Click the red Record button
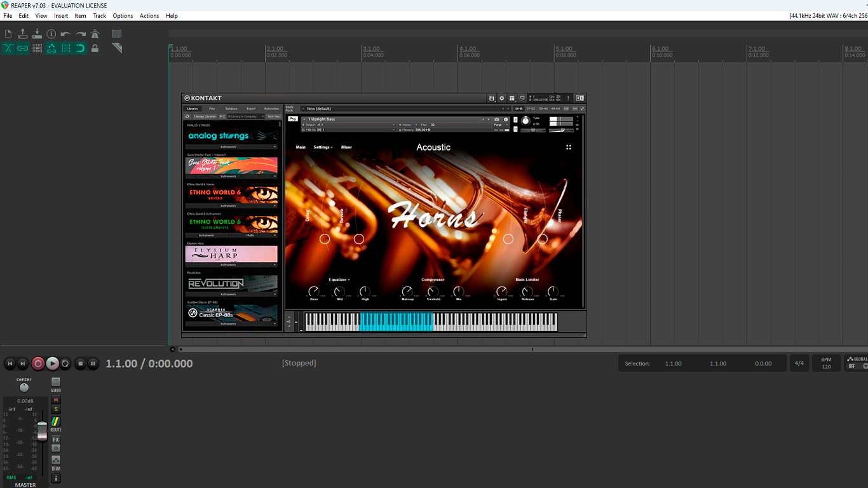This screenshot has width=868, height=488. pyautogui.click(x=38, y=363)
